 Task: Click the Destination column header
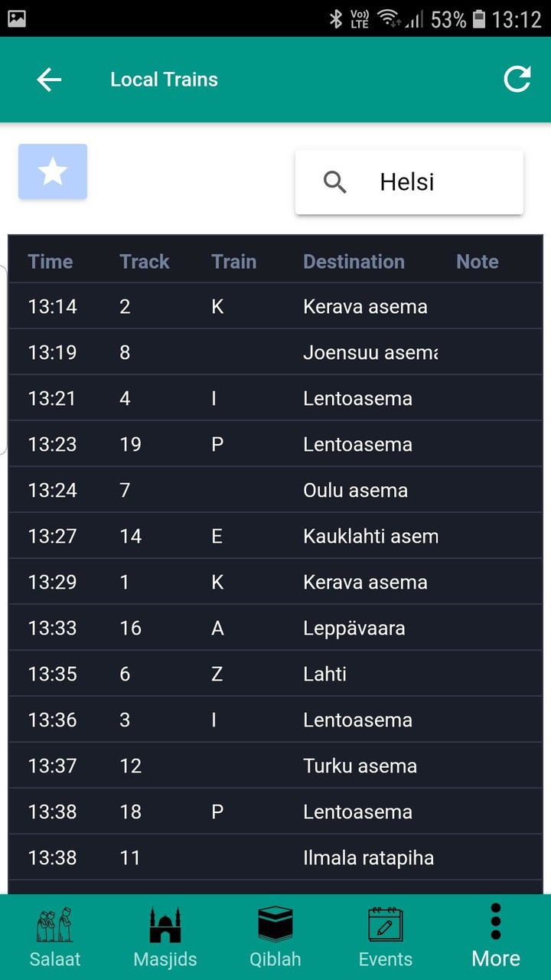coord(354,262)
